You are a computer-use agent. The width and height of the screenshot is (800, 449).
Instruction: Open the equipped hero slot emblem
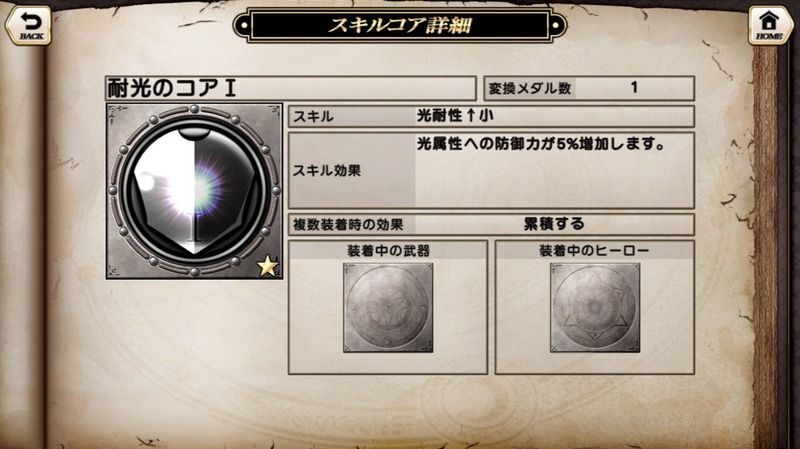coord(595,308)
